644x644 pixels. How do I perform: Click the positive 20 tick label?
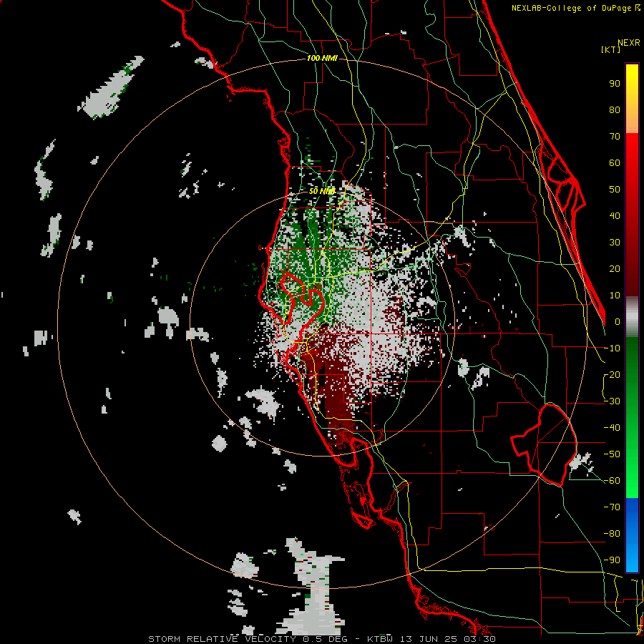coord(615,269)
